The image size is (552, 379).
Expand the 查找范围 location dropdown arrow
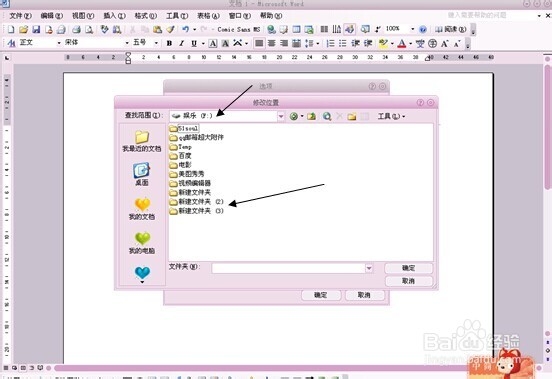[281, 116]
